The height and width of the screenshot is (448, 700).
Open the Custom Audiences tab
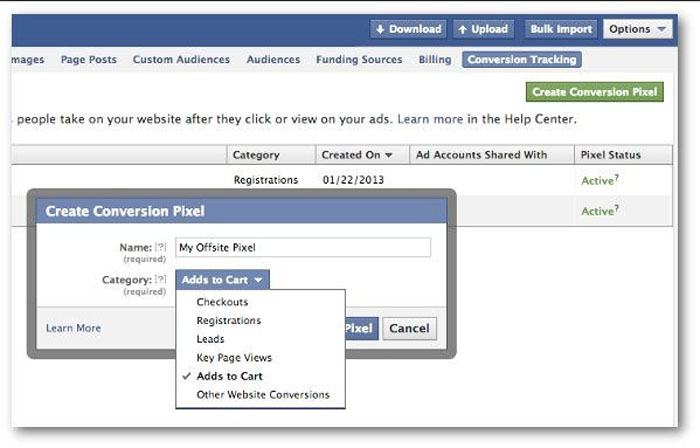(x=181, y=60)
